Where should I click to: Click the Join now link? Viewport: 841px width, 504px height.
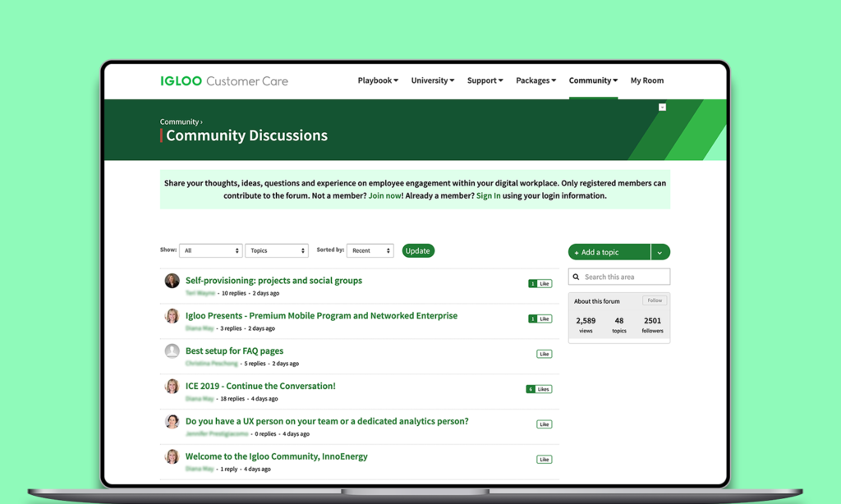tap(385, 195)
